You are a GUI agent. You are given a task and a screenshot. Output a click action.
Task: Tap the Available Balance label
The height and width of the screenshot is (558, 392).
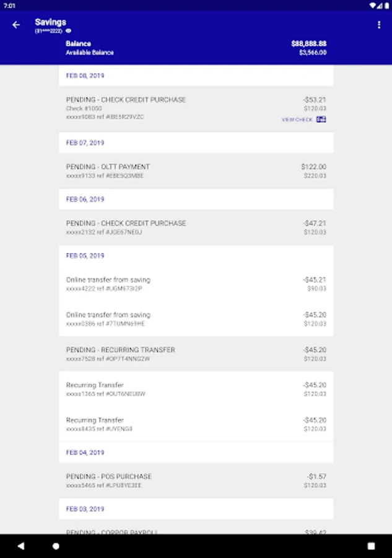(x=90, y=53)
